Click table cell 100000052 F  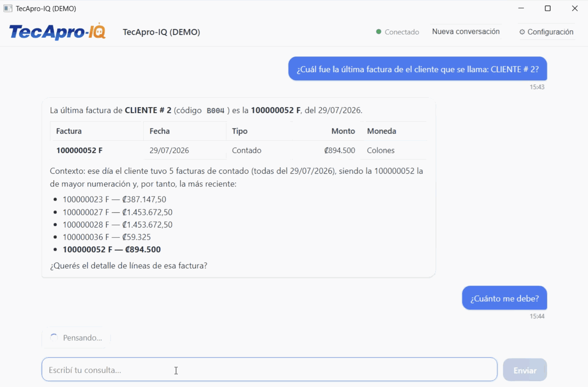[x=97, y=150]
